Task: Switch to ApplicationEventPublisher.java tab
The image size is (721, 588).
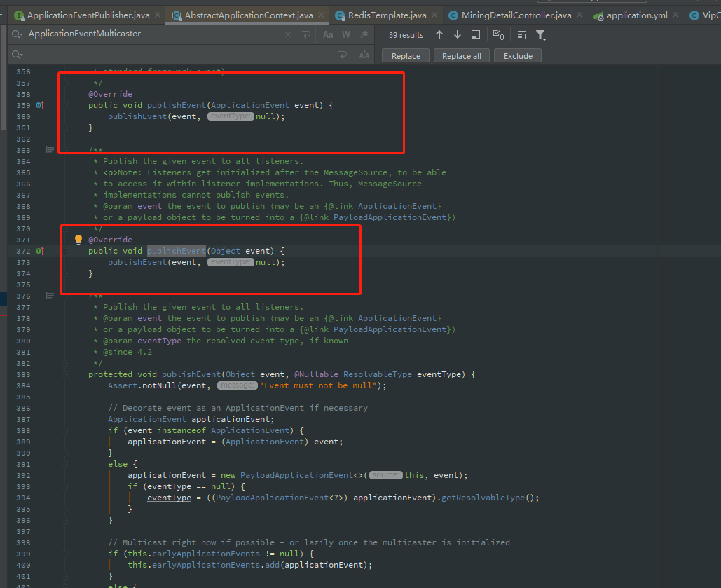Action: coord(88,15)
